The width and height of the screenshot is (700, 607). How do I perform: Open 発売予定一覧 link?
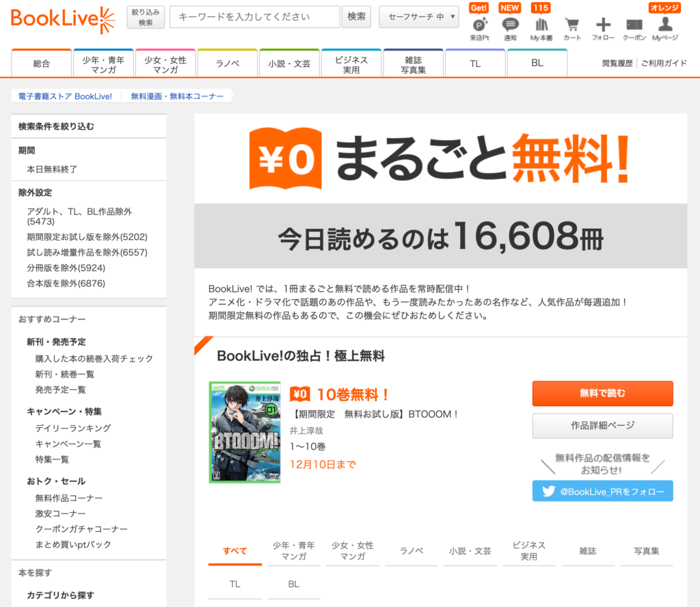(x=60, y=390)
